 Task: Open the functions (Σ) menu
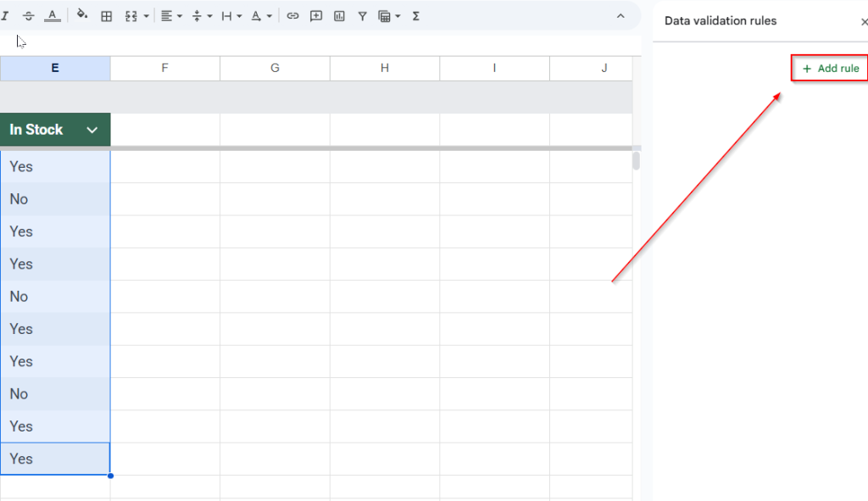415,15
